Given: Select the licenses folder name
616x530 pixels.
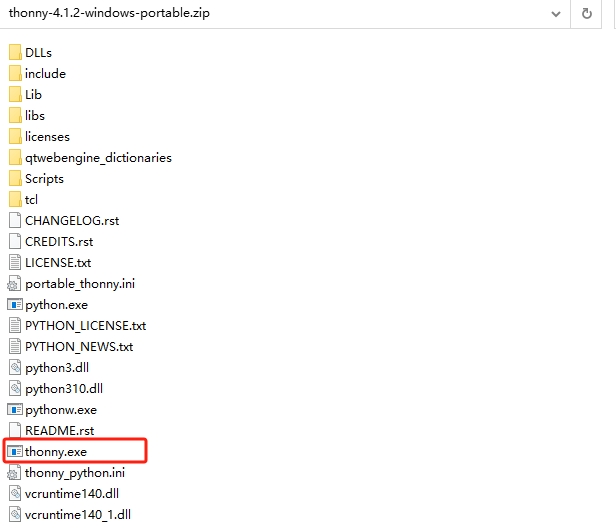Looking at the screenshot, I should coord(48,137).
